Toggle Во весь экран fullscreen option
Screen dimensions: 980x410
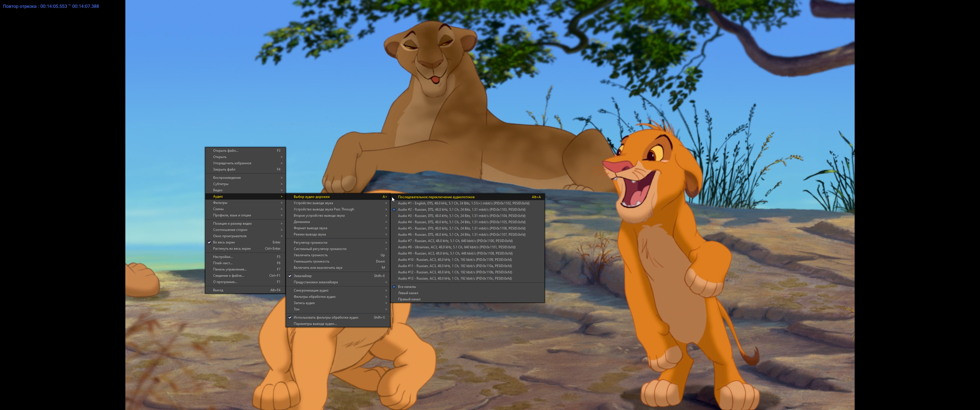pyautogui.click(x=224, y=242)
